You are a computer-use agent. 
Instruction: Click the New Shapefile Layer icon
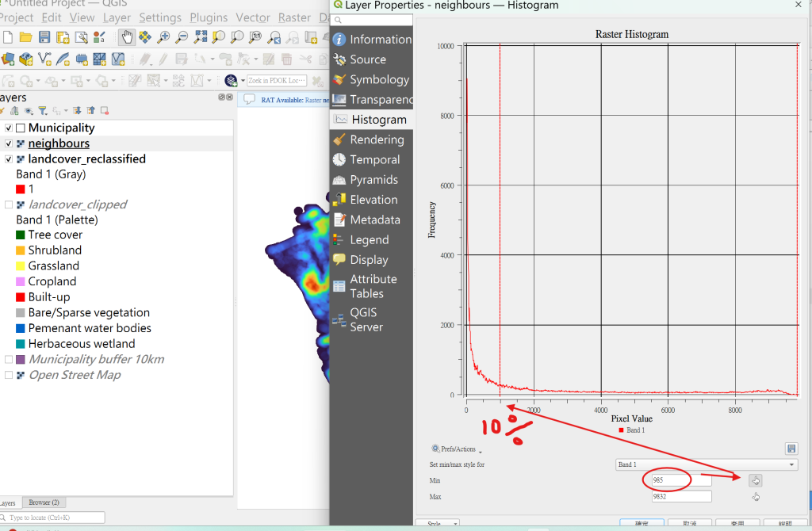point(44,59)
